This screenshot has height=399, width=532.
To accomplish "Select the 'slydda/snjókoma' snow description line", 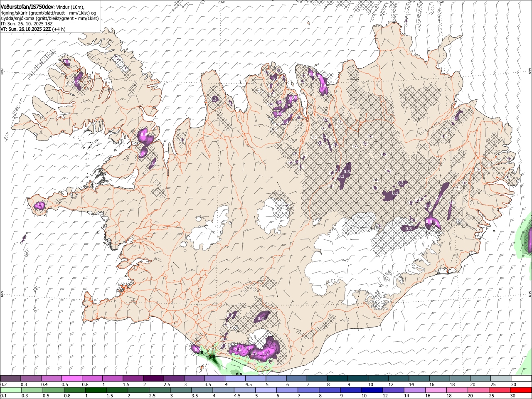I will click(49, 18).
